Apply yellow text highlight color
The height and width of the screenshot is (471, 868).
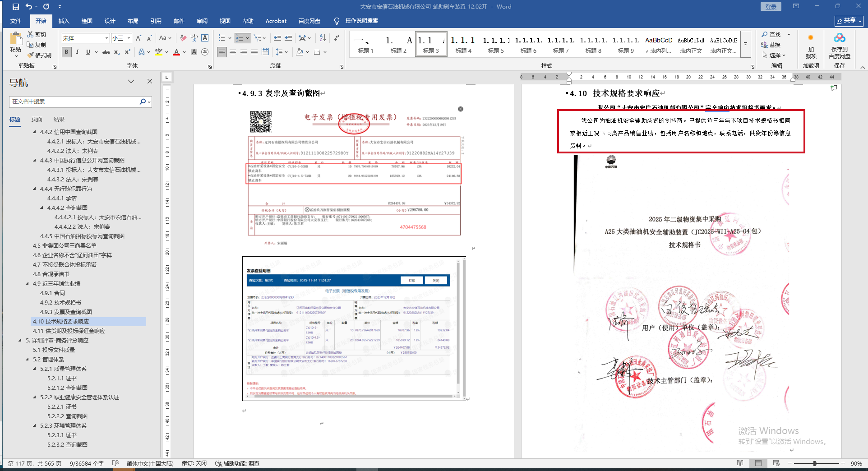[158, 52]
